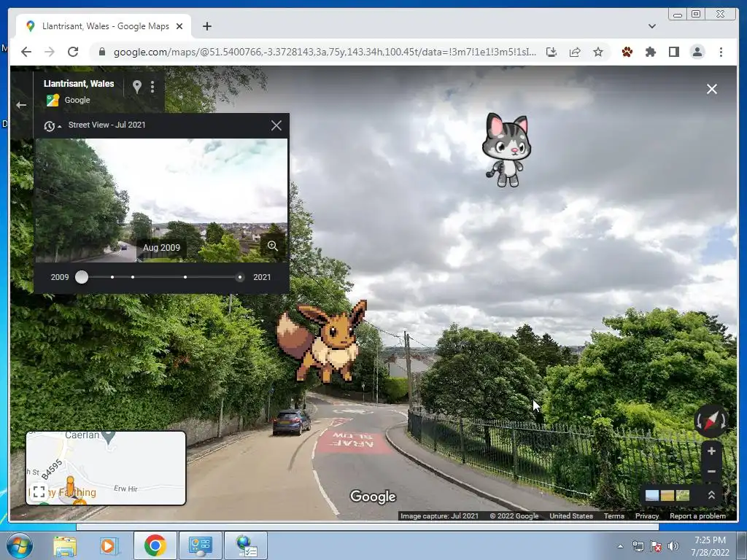Image resolution: width=747 pixels, height=560 pixels.
Task: Click the install app icon in address bar
Action: point(551,52)
